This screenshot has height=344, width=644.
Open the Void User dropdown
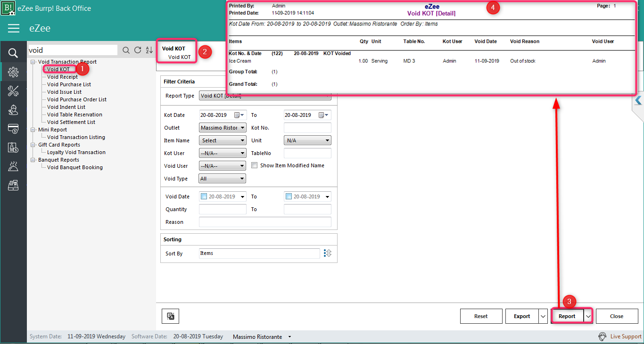(223, 166)
